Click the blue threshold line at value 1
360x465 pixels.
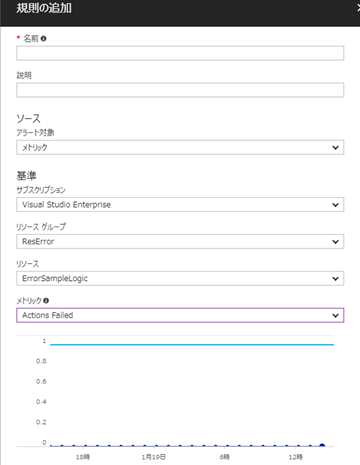tap(192, 345)
